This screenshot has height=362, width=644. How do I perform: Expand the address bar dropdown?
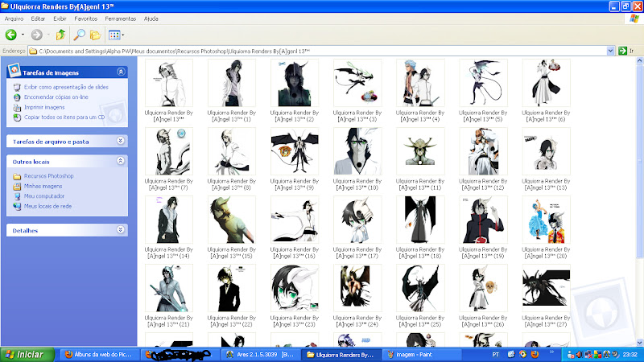point(610,51)
